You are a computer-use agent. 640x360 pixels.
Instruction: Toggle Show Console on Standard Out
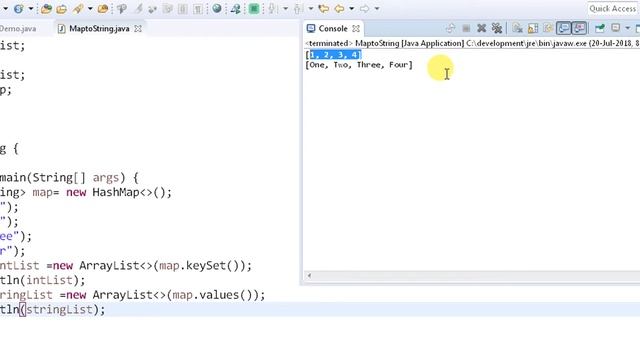[x=564, y=28]
